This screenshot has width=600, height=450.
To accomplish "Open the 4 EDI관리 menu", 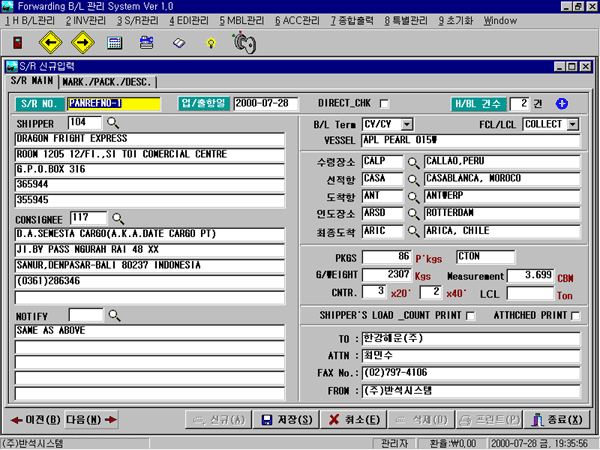I will (x=189, y=21).
